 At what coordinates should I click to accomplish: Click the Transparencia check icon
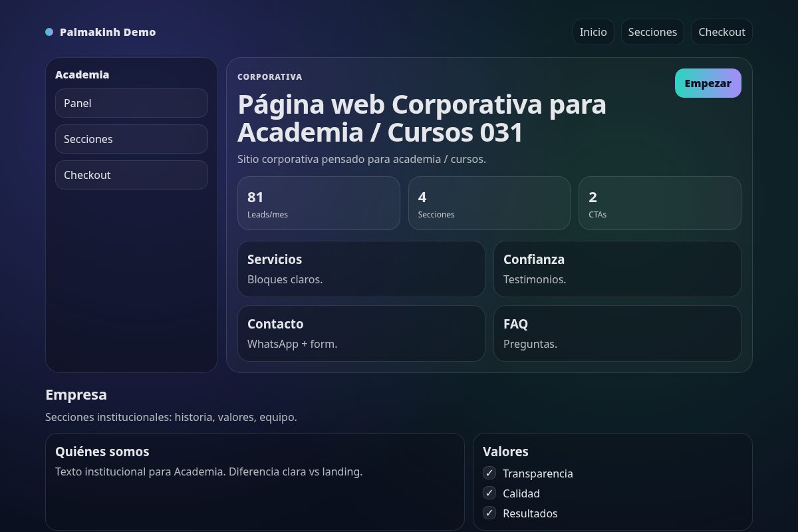[x=489, y=473]
